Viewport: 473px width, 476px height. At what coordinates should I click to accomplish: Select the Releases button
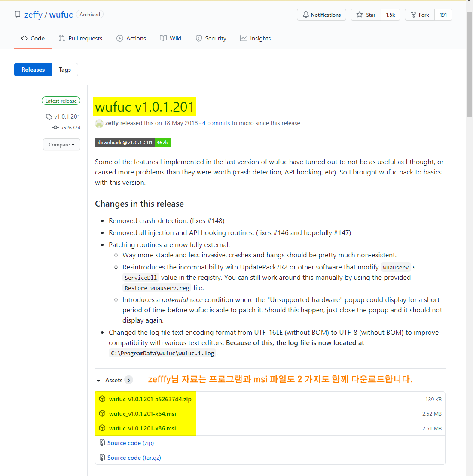(33, 70)
